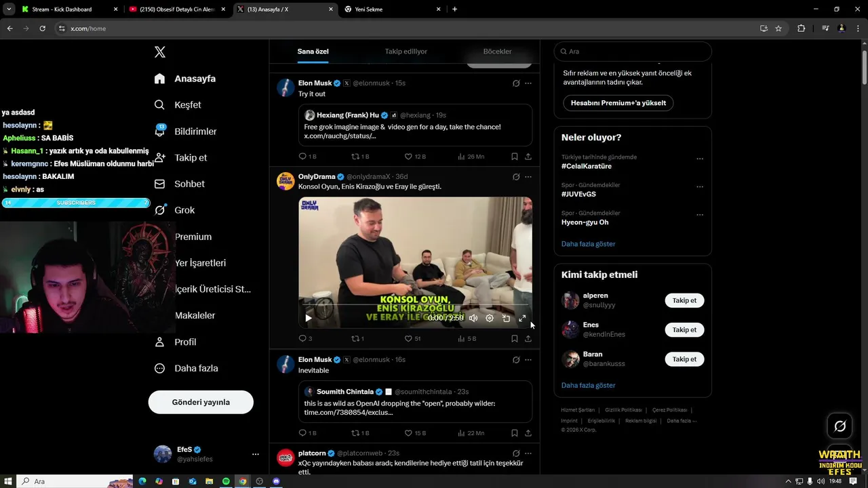Click the X logo in the sidebar
This screenshot has height=488, width=868.
point(160,52)
